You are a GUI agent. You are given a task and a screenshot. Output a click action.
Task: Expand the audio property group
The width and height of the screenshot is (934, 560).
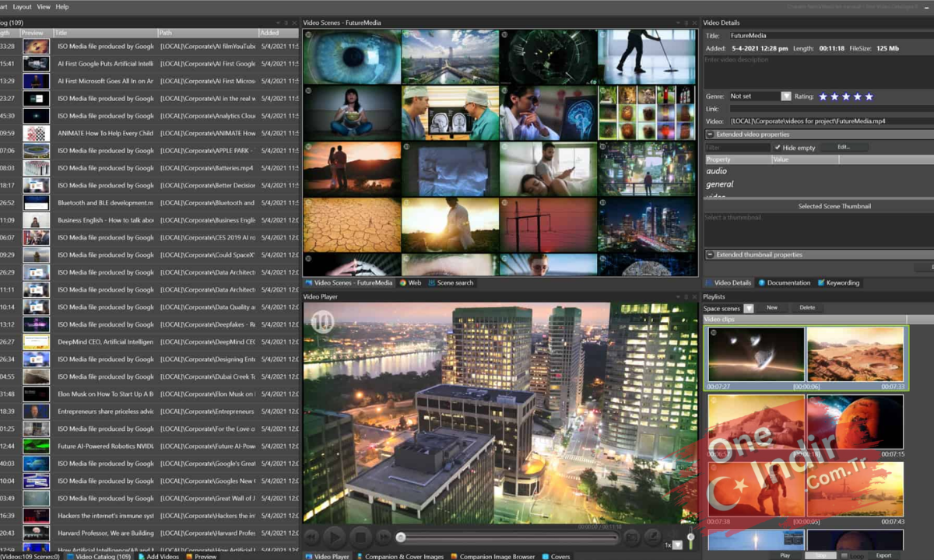click(x=716, y=170)
